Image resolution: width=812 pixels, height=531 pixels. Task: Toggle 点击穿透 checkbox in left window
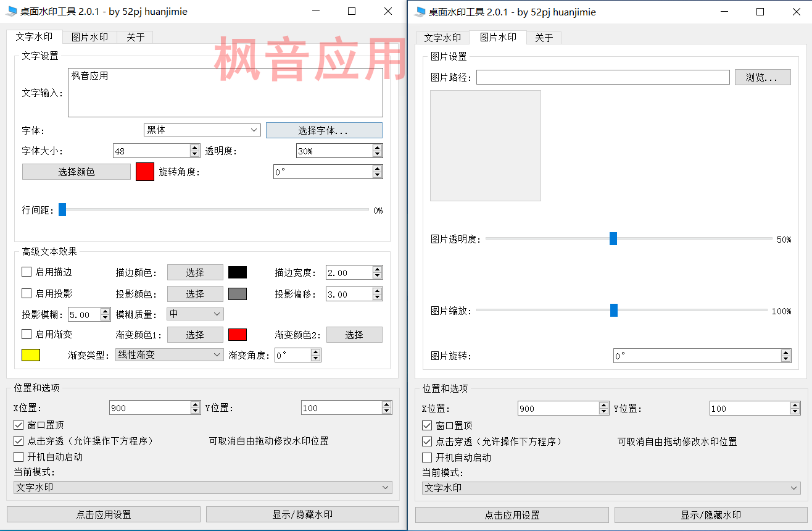[x=19, y=441]
